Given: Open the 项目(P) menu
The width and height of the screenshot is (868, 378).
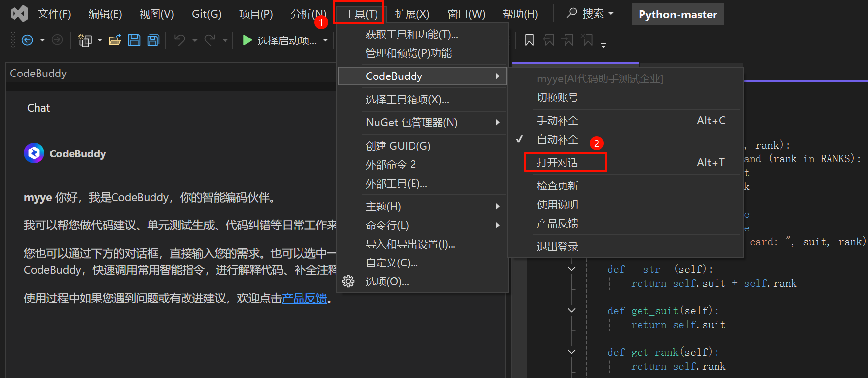Looking at the screenshot, I should click(x=256, y=14).
